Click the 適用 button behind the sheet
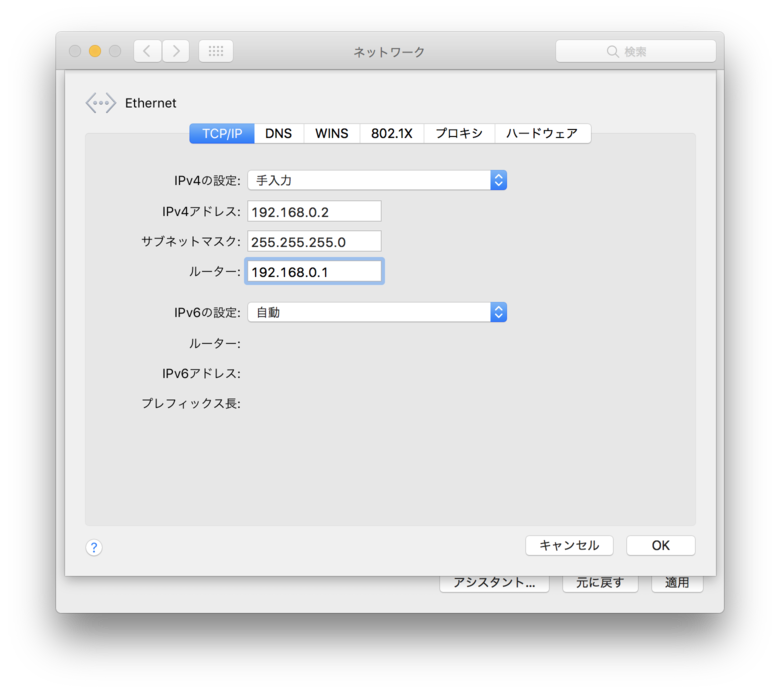This screenshot has width=780, height=693. 677,584
